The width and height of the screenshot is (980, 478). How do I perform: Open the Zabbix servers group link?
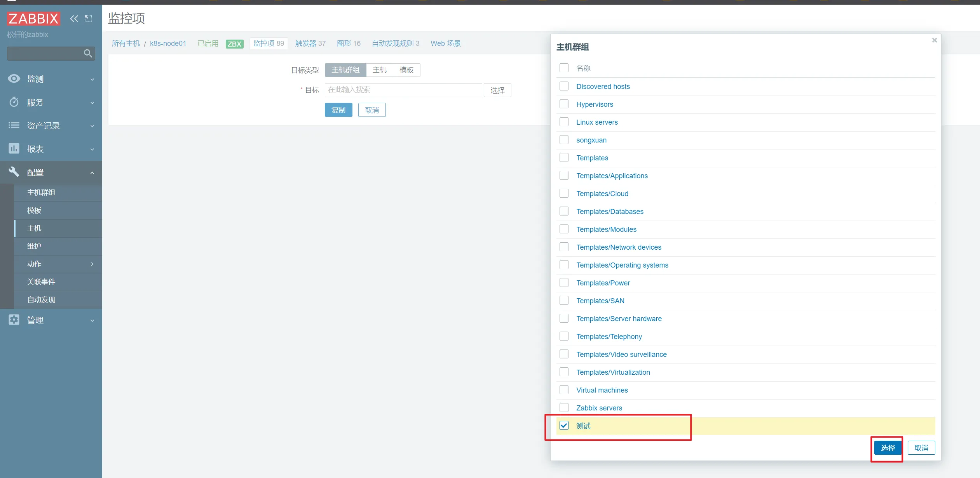click(x=599, y=408)
